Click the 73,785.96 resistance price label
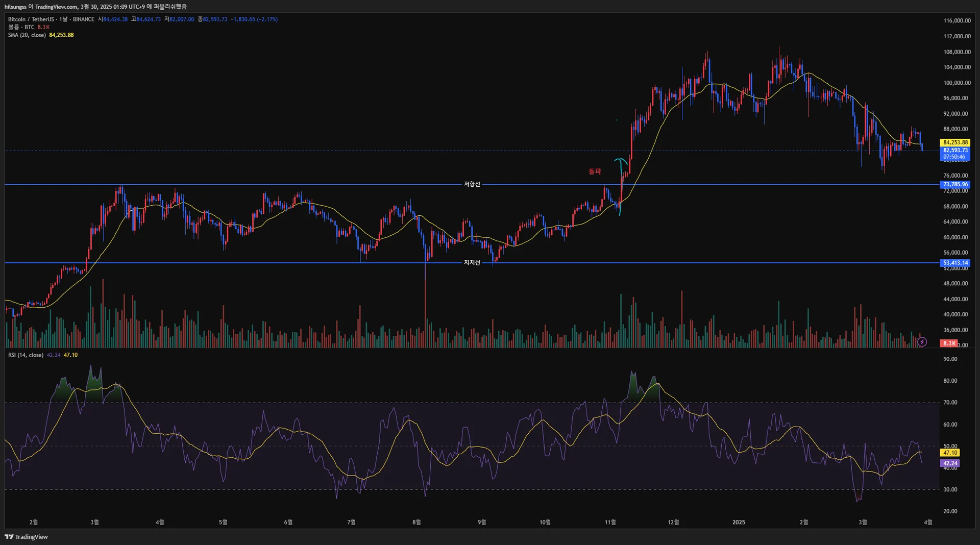The width and height of the screenshot is (980, 545). point(955,185)
